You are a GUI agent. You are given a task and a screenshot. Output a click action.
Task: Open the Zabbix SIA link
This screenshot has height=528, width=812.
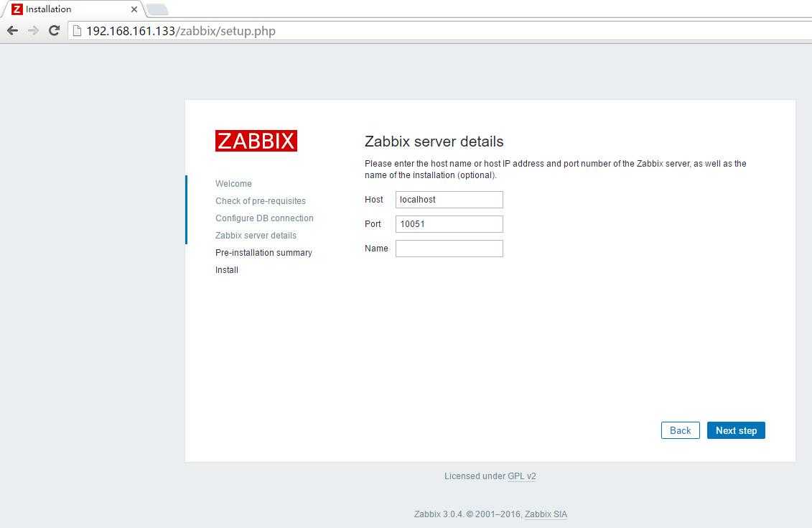[x=546, y=514]
